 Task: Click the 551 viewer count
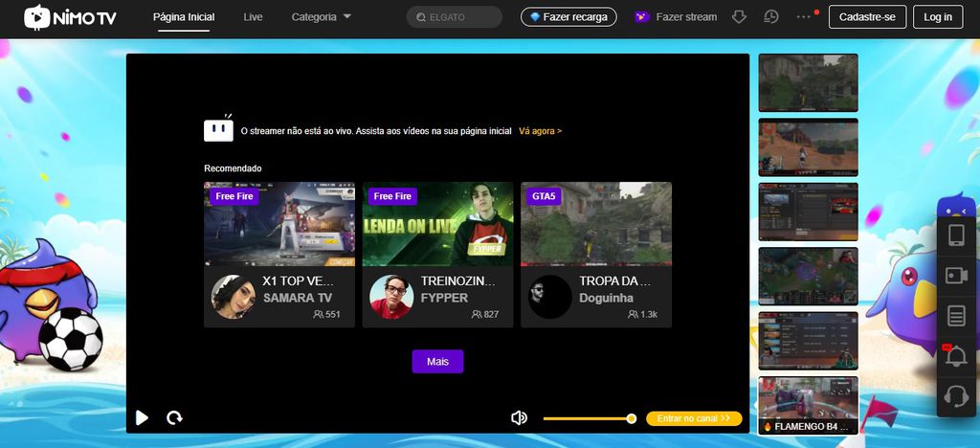point(327,314)
